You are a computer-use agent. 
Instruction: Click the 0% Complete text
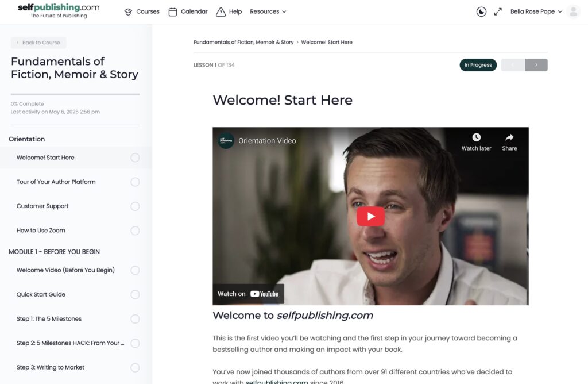pos(27,104)
